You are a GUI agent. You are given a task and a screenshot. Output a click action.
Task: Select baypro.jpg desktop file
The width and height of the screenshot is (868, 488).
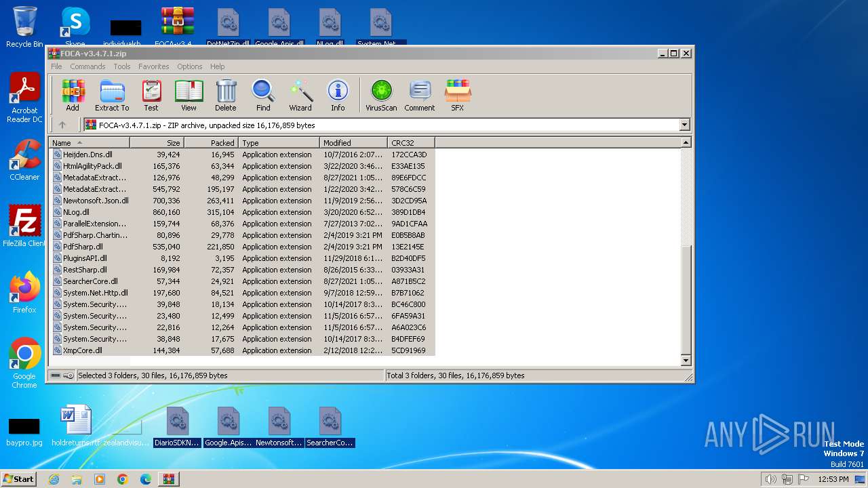[x=24, y=431]
